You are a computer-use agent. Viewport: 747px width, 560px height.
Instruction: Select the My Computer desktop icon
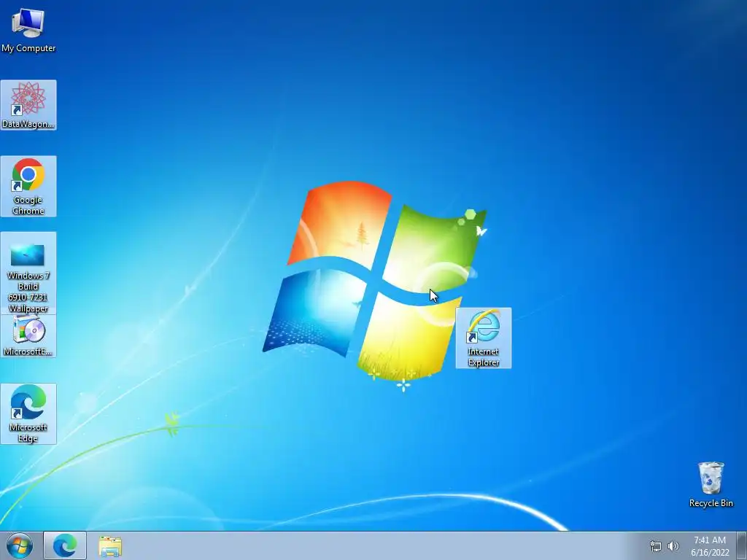point(28,29)
